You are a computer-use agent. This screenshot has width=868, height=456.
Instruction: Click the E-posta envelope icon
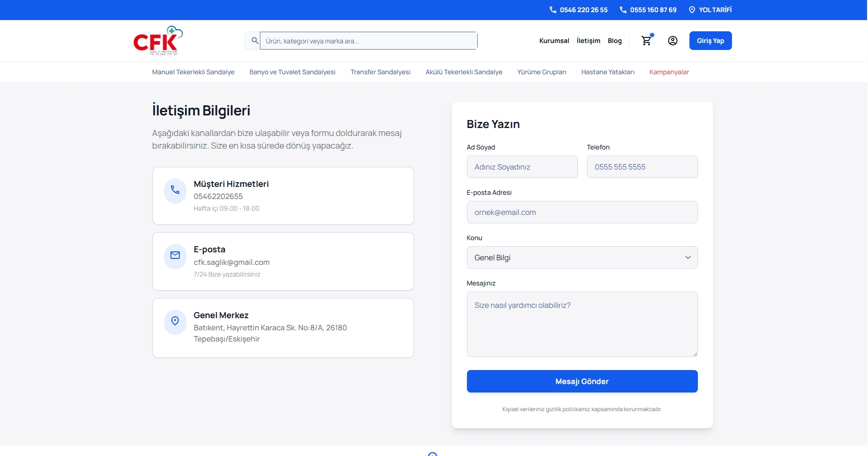pyautogui.click(x=175, y=256)
